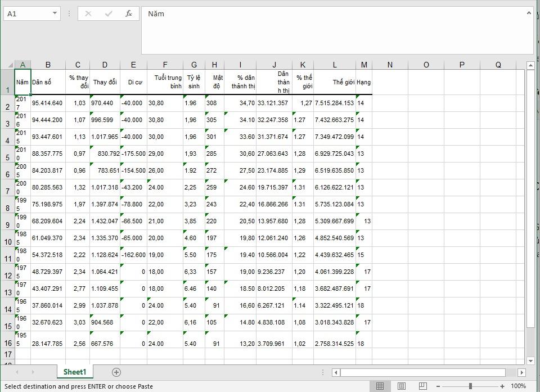Select Normal view icon in status bar

point(380,386)
